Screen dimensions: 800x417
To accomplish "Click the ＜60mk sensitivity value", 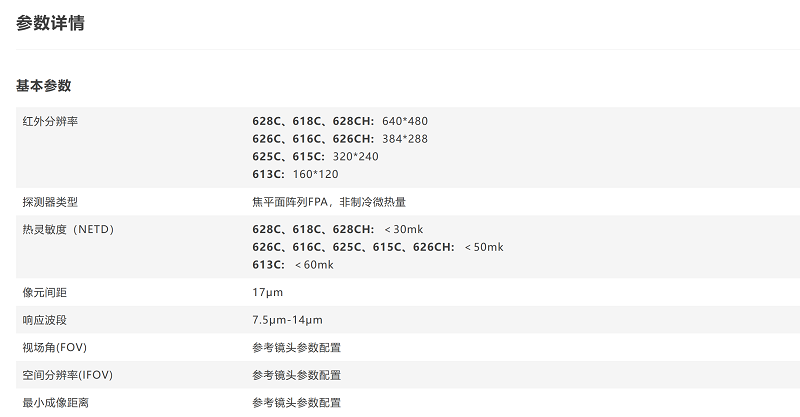I will click(x=314, y=265).
